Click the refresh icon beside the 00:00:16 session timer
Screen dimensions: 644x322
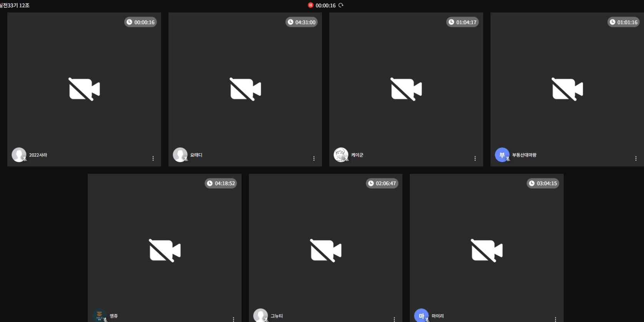coord(341,5)
